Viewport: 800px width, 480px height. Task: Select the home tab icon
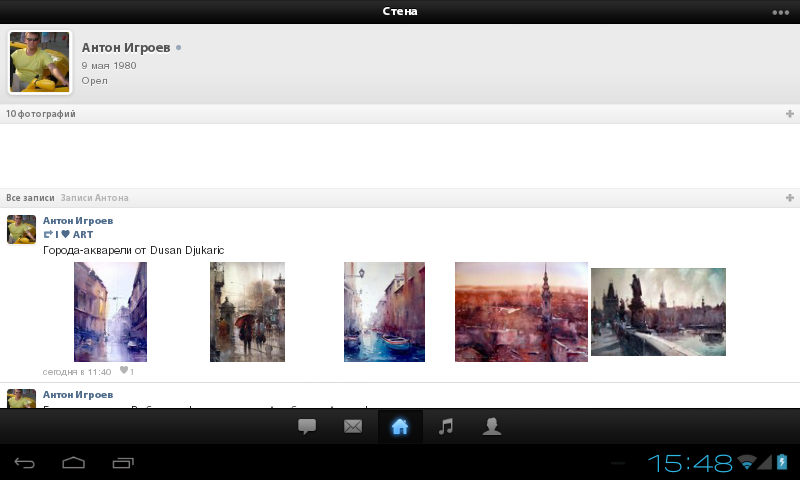[400, 426]
